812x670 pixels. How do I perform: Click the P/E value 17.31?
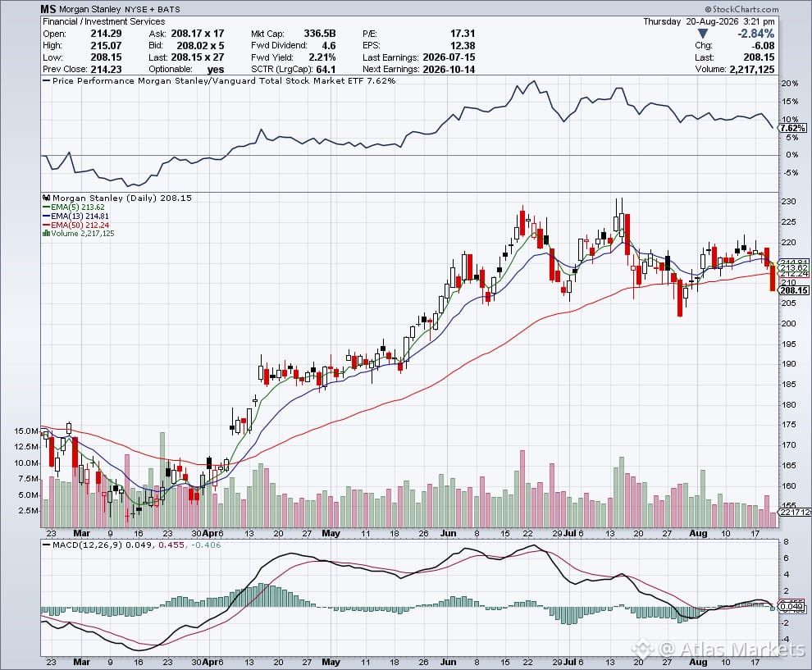pos(463,33)
